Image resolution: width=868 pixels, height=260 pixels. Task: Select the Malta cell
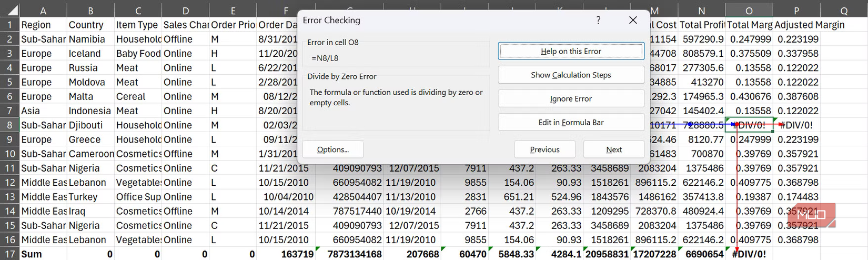coord(90,96)
